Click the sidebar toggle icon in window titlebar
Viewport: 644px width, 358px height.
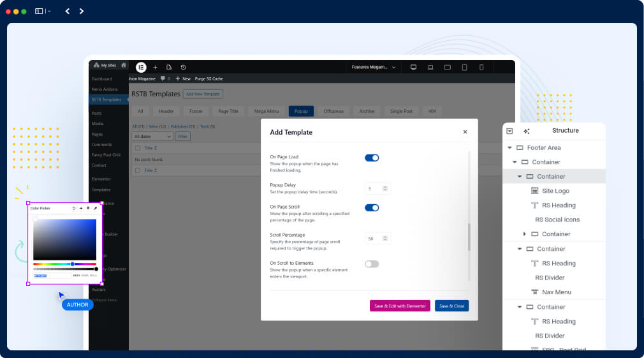tap(39, 11)
